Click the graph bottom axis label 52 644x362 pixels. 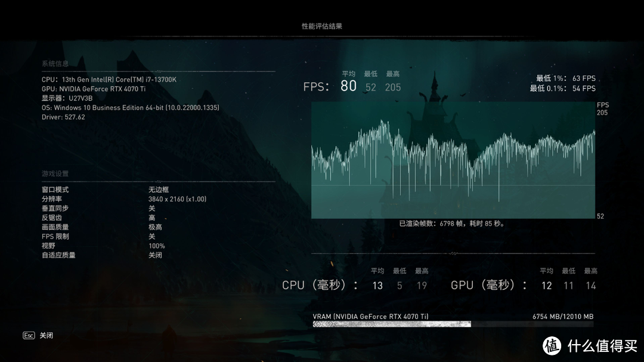[600, 216]
